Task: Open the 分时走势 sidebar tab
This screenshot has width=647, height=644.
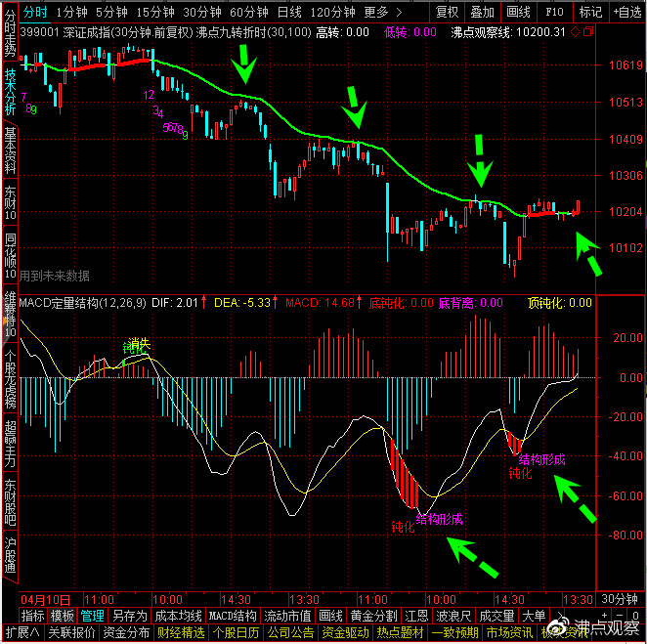Action: tap(10, 33)
